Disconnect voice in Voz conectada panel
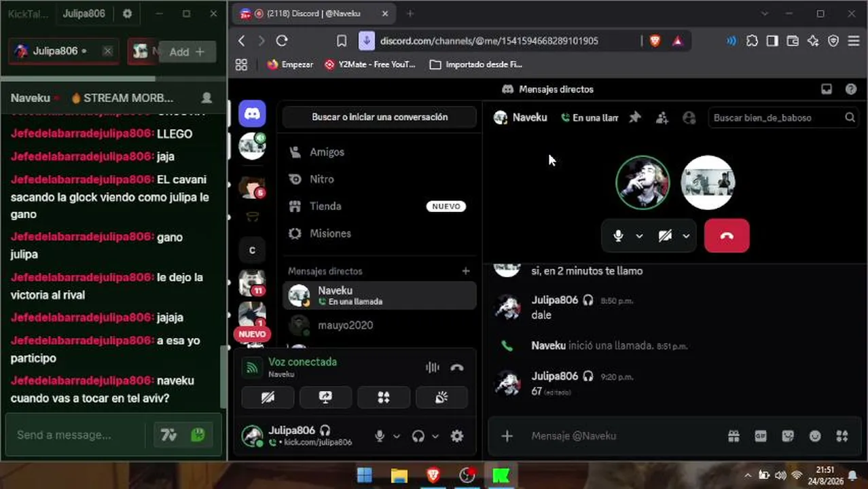 (x=457, y=367)
